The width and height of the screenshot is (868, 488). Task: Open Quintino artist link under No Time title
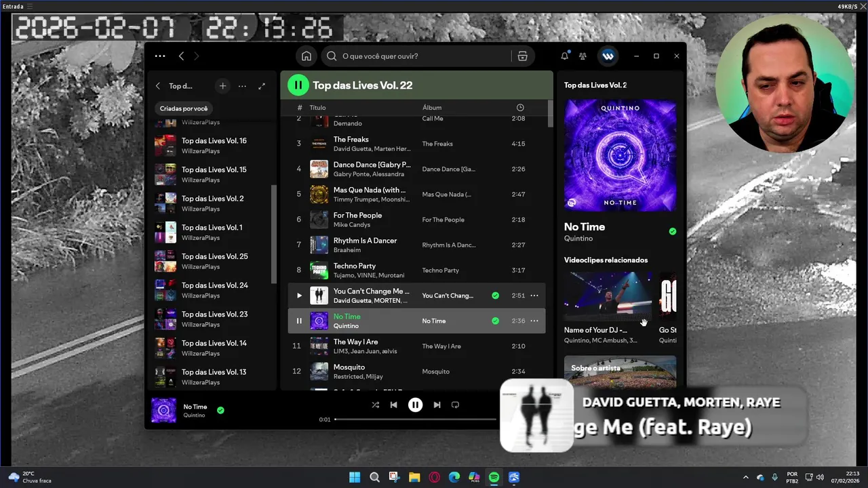pos(578,239)
